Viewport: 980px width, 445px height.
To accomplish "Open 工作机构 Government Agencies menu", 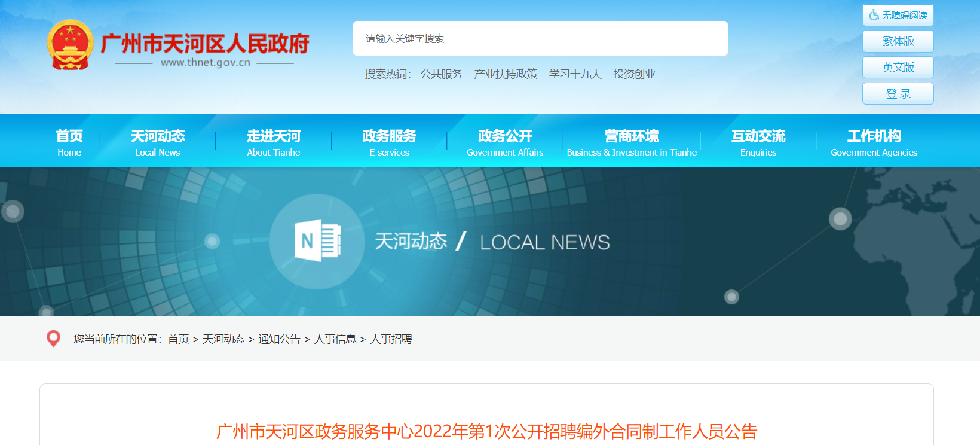I will tap(874, 142).
